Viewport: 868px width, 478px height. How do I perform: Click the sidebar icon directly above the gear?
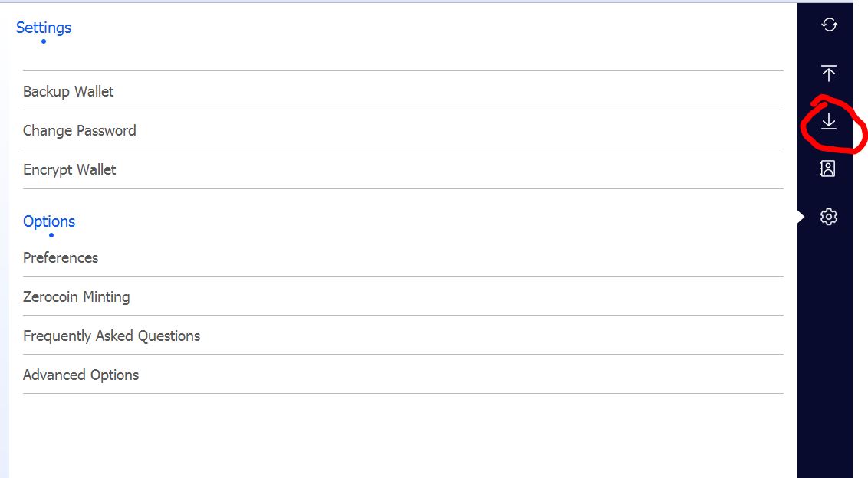click(828, 169)
